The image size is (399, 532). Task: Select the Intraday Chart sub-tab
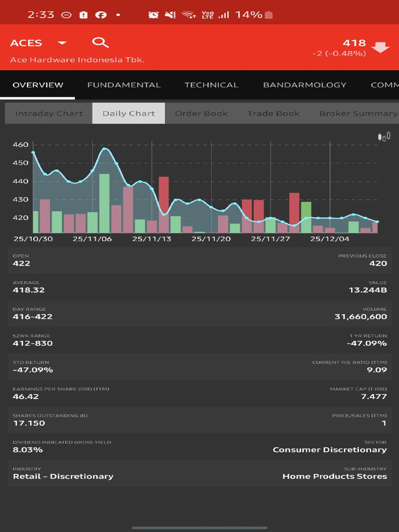click(x=49, y=113)
